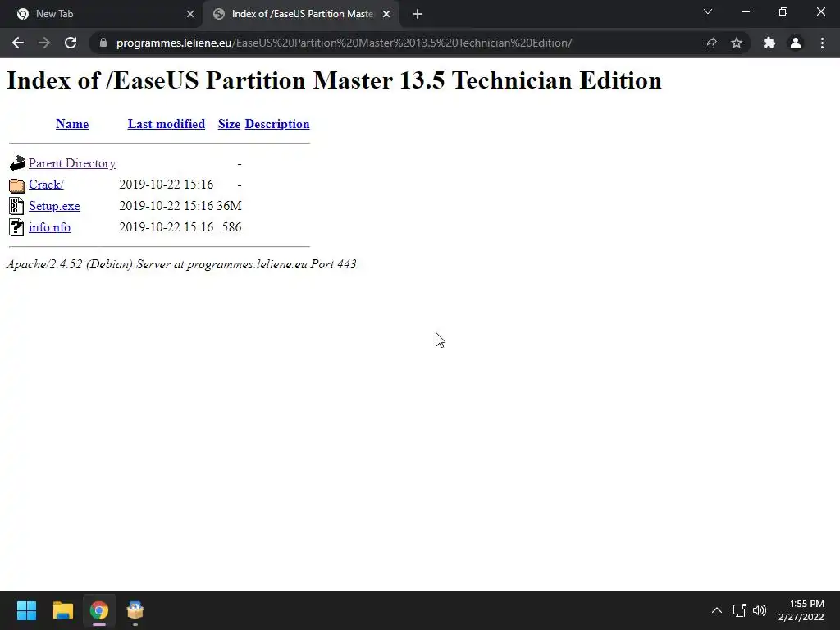The image size is (840, 630).
Task: Click Crack's 2019-10-22 15:16 date
Action: point(166,185)
